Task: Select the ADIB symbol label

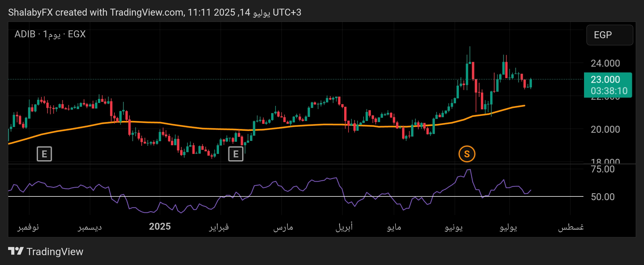Action: pyautogui.click(x=25, y=34)
